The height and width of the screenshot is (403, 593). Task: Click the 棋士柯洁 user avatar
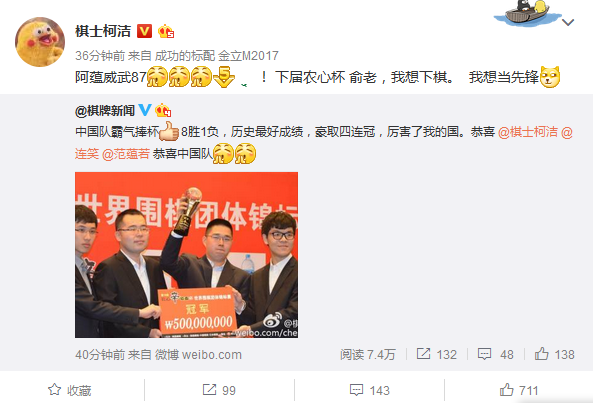[40, 42]
